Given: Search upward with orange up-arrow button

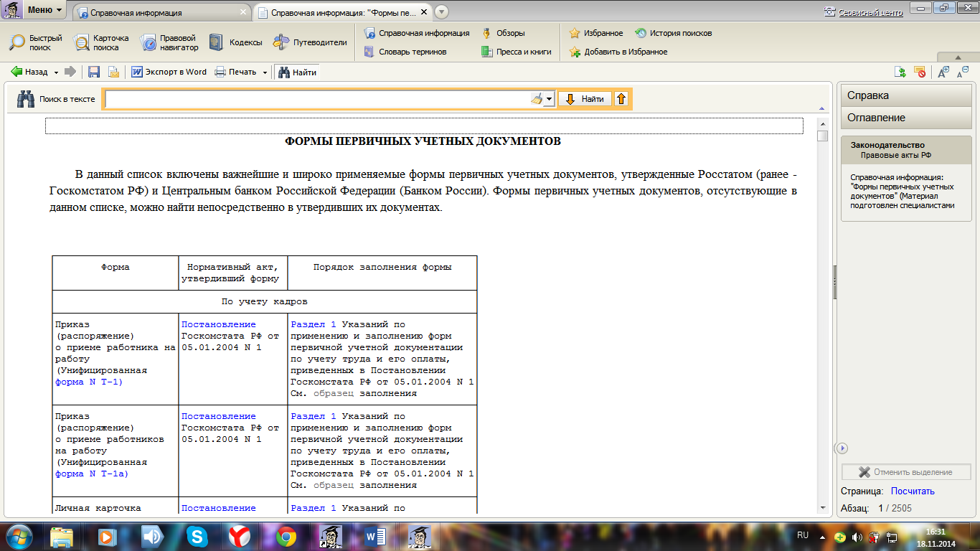Looking at the screenshot, I should (x=622, y=99).
